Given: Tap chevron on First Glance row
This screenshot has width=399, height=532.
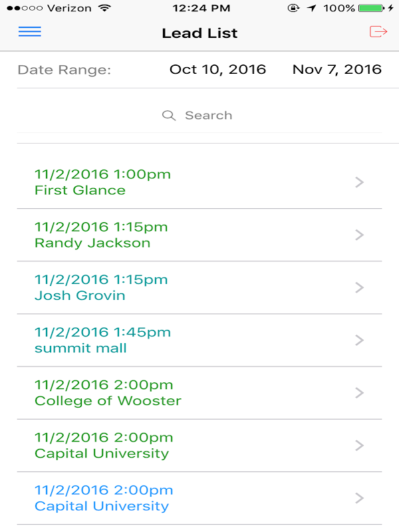Looking at the screenshot, I should 360,182.
